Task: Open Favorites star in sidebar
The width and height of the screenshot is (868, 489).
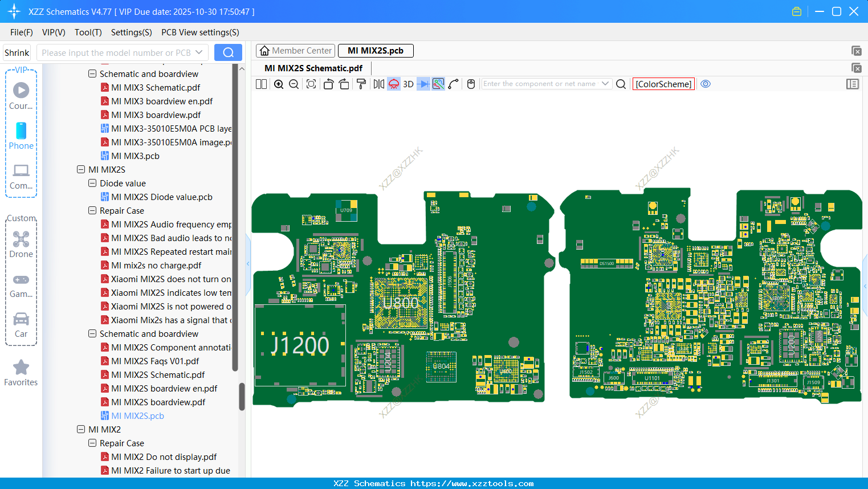Action: tap(21, 373)
